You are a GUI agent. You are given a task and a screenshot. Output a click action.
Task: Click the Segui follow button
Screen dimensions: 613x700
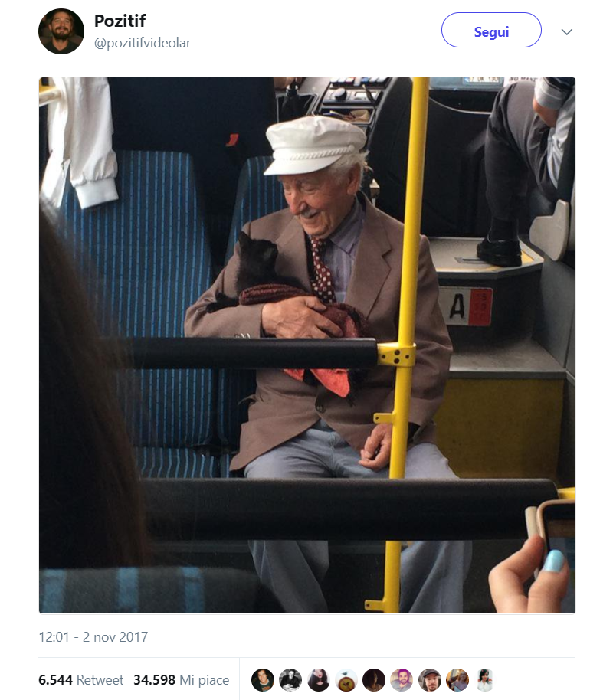pyautogui.click(x=491, y=30)
